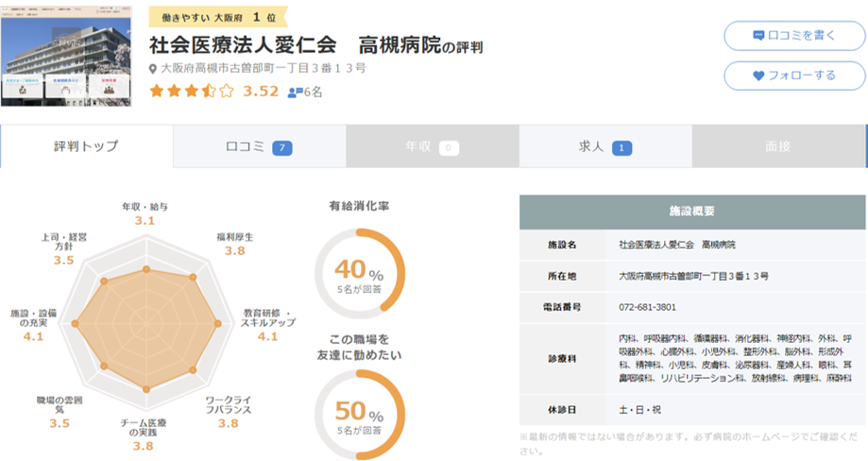This screenshot has height=461, width=868.
Task: Click the badge count 0 on 年収 tab
Action: pyautogui.click(x=449, y=147)
